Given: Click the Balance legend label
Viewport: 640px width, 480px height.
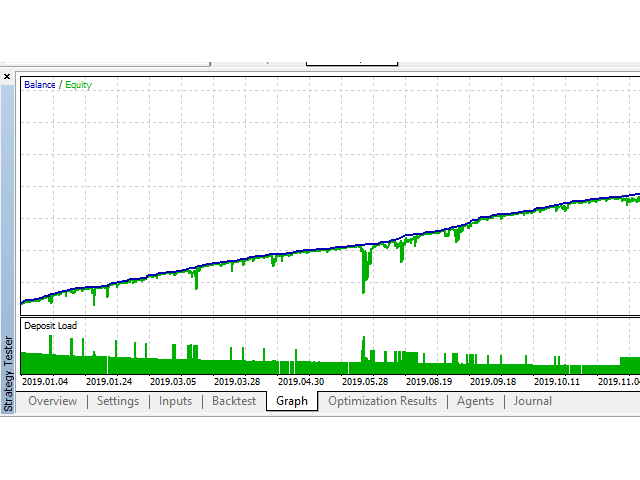Looking at the screenshot, I should 40,85.
